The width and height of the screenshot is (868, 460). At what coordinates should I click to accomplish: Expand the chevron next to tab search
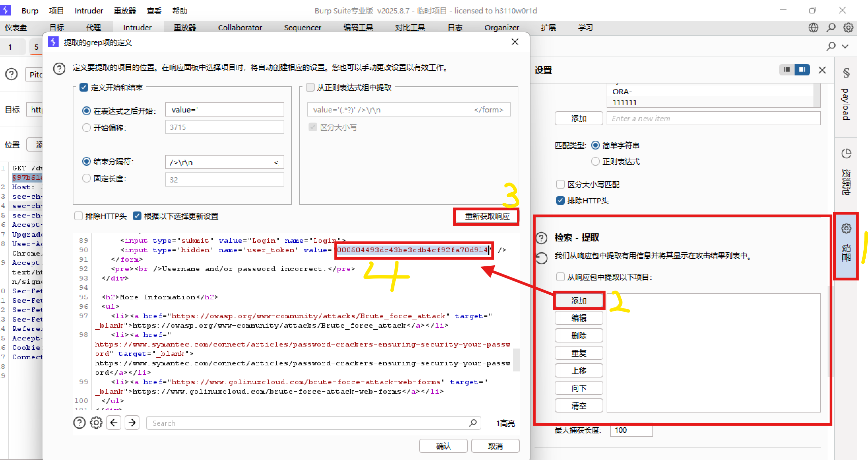(x=845, y=46)
